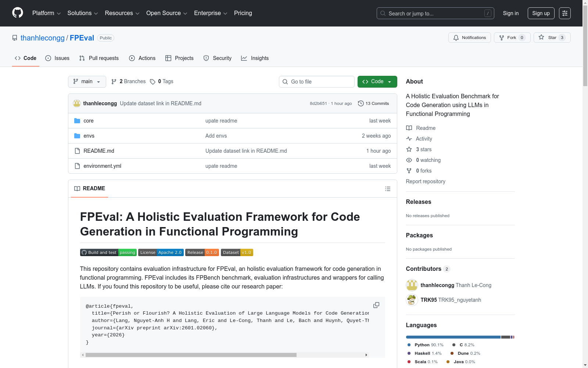
Task: Click the Python 90.1% language entry
Action: pyautogui.click(x=426, y=345)
